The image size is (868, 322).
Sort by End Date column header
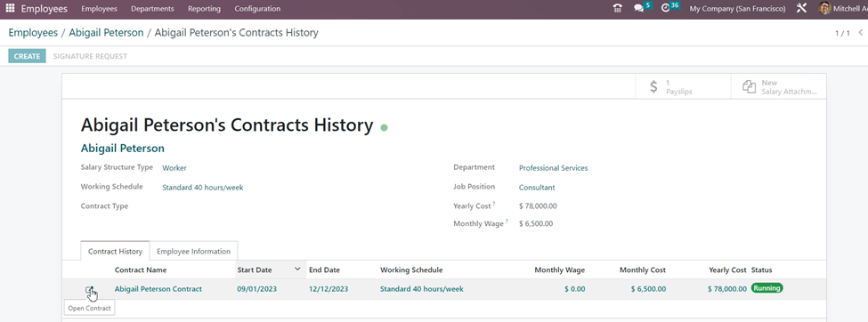(x=324, y=270)
